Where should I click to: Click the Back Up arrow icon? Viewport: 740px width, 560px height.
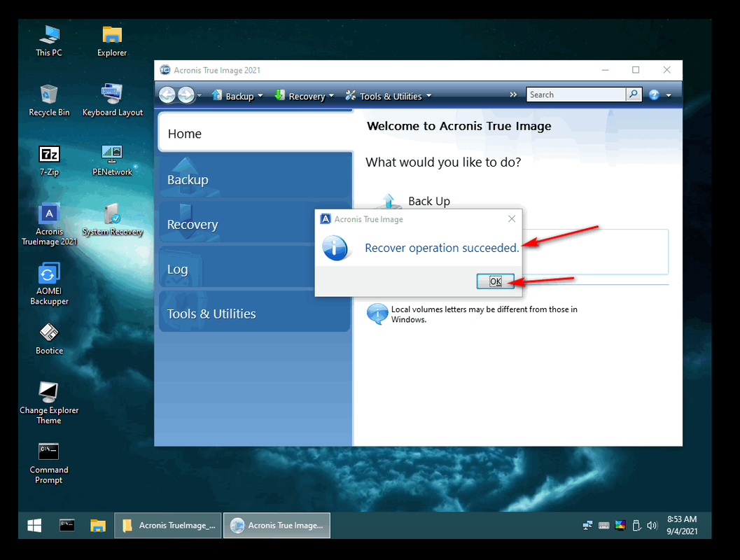tap(389, 201)
